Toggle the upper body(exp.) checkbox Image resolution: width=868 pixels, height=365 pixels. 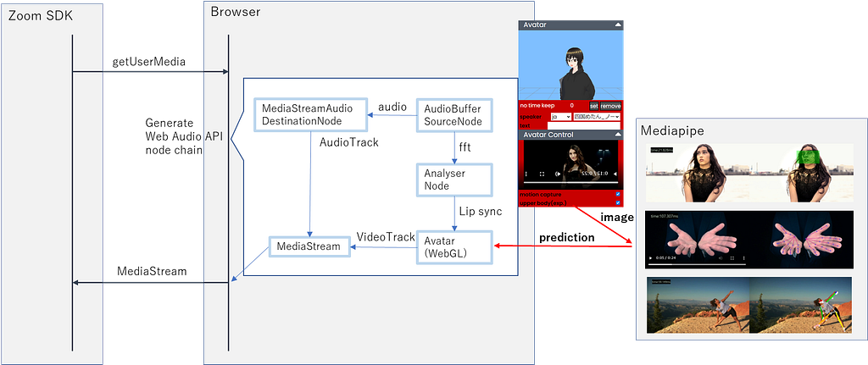[618, 202]
